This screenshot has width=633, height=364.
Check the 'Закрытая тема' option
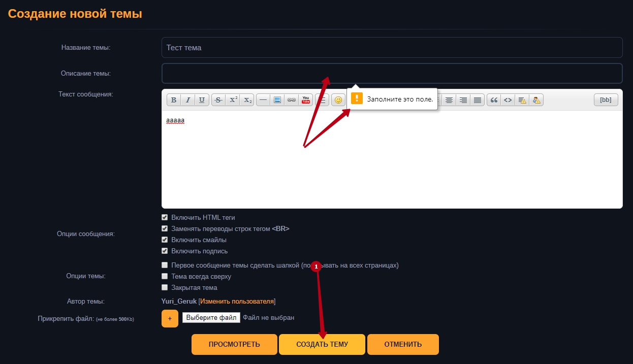pyautogui.click(x=165, y=287)
